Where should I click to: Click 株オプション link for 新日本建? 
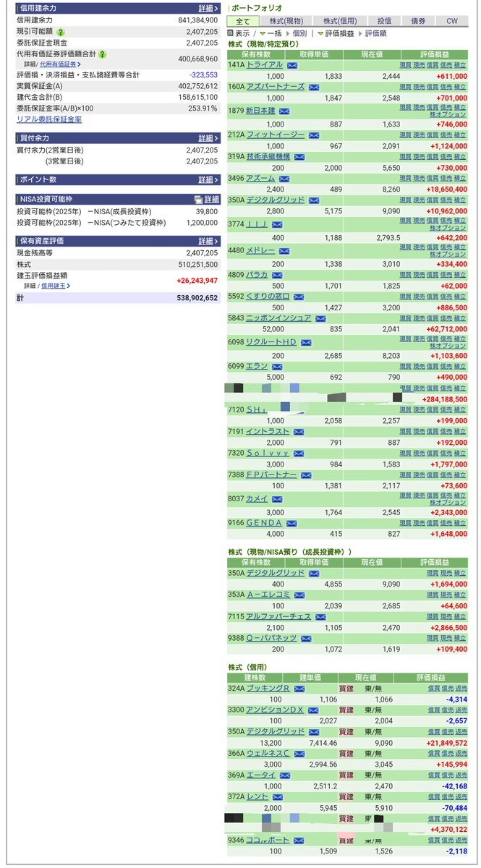(x=448, y=115)
